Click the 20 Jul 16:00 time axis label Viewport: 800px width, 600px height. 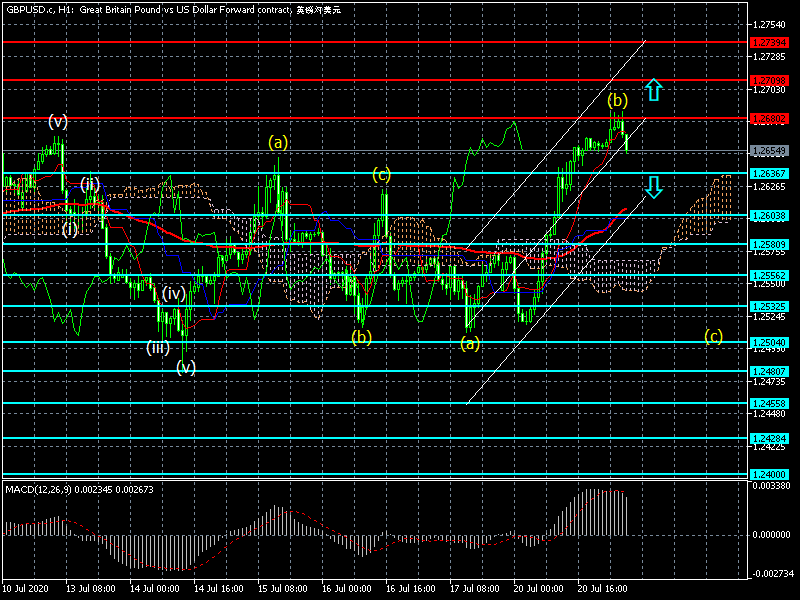tap(604, 589)
